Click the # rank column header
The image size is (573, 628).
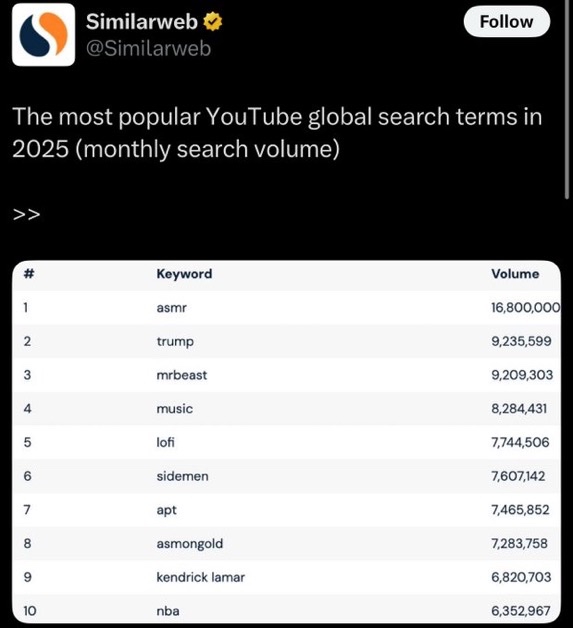click(x=29, y=274)
